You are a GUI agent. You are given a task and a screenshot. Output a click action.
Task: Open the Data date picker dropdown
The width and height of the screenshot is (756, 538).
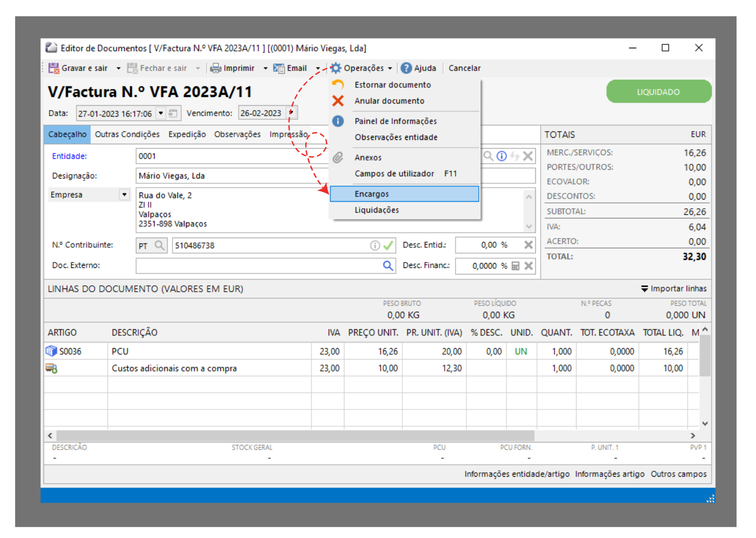[161, 113]
